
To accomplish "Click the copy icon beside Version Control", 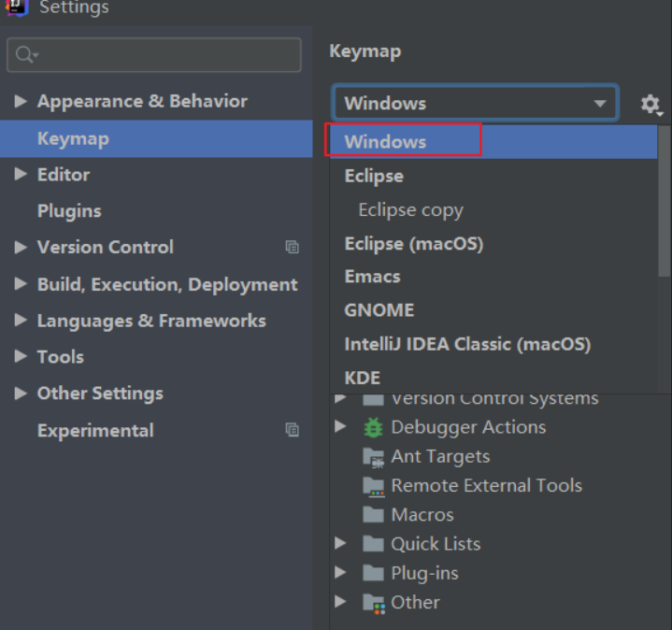I will click(x=292, y=248).
